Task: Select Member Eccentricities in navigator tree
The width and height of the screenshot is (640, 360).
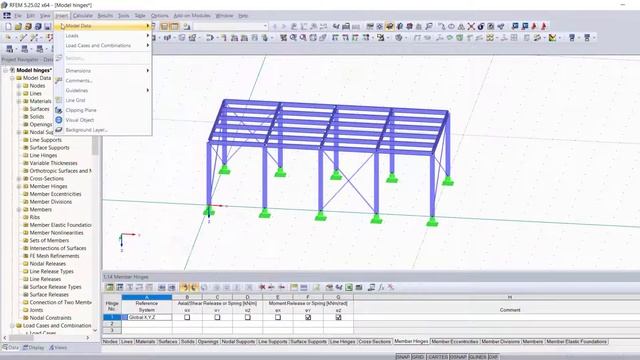Action: click(x=56, y=194)
